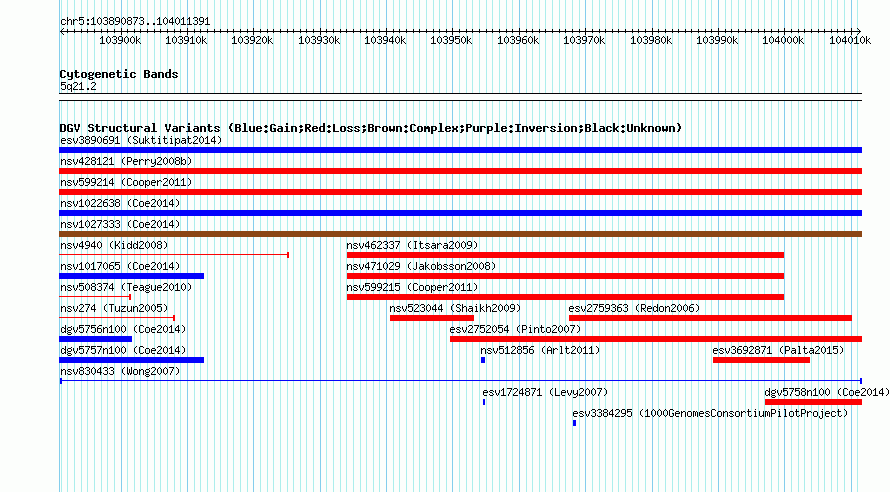Click the nsv1022638 (Coe2014) label
This screenshot has width=890, height=492.
pyautogui.click(x=120, y=203)
